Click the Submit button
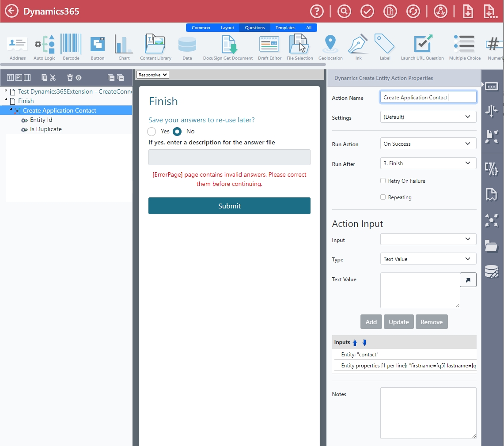The image size is (504, 446). point(229,206)
